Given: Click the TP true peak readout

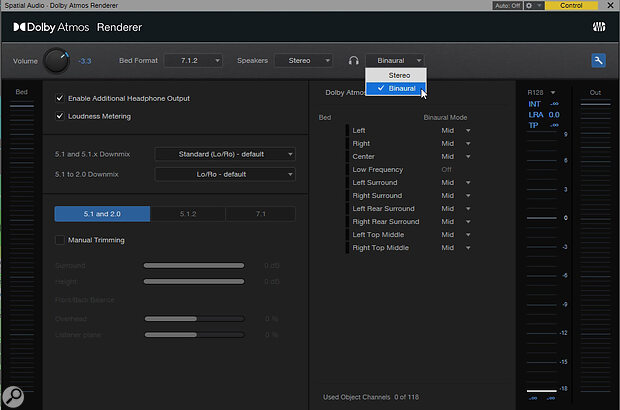Looking at the screenshot, I should [x=543, y=125].
